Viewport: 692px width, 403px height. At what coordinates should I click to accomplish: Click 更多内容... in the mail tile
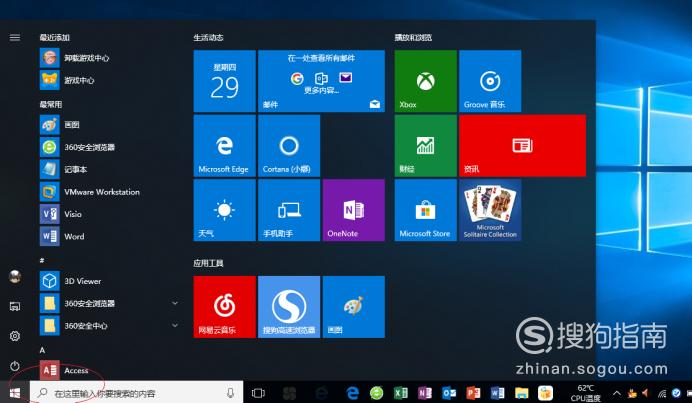(x=321, y=91)
